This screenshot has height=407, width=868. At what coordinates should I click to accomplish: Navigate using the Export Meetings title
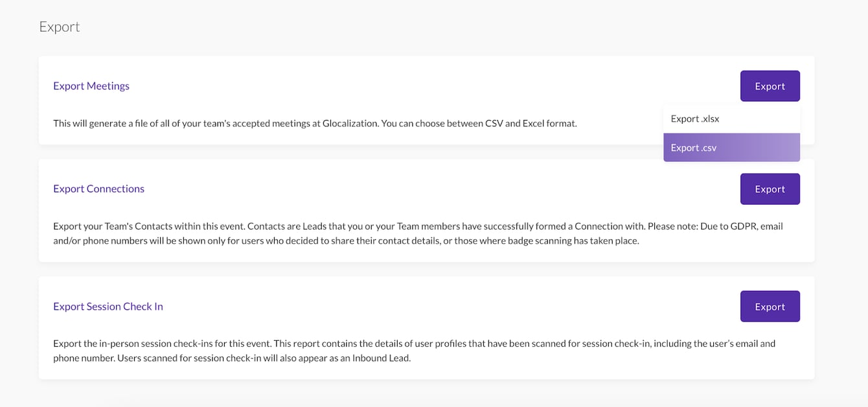click(91, 86)
